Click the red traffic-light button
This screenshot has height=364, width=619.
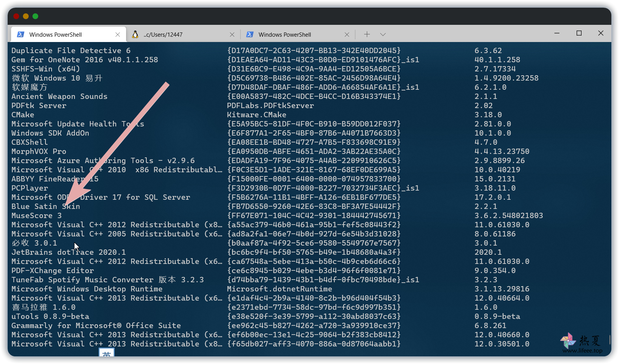point(16,16)
